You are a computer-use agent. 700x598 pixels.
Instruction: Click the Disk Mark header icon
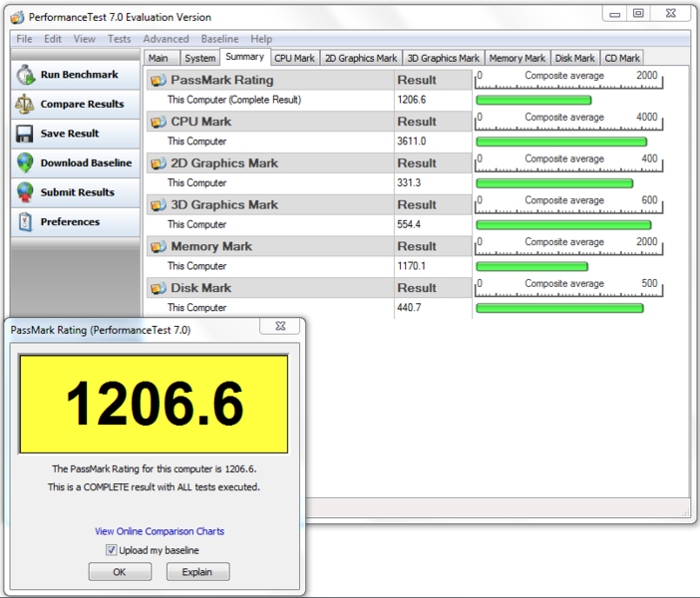(x=158, y=288)
